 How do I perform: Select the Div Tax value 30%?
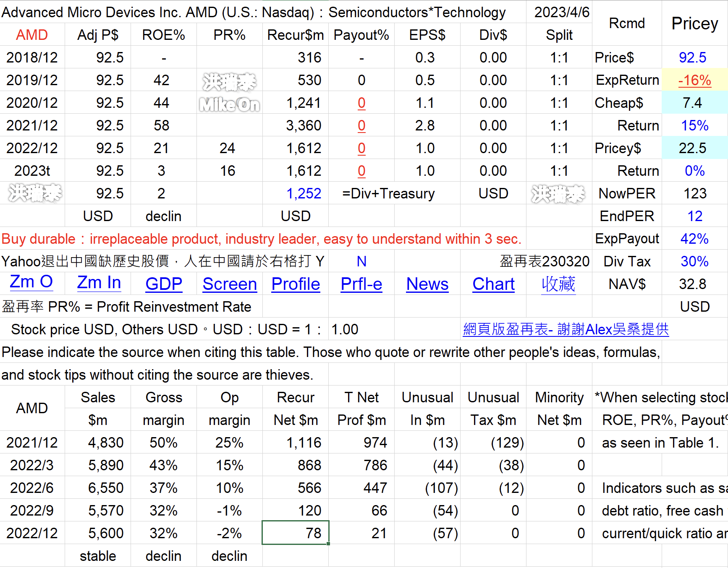[x=695, y=261]
